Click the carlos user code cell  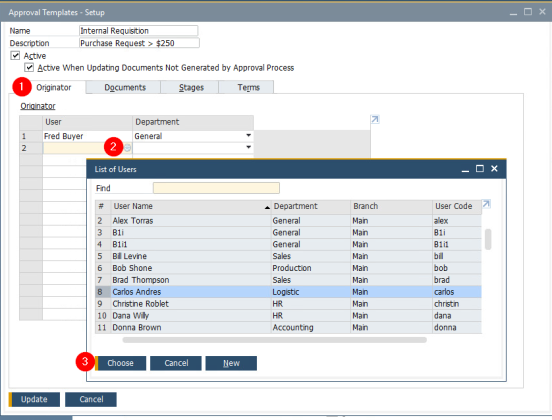coord(457,292)
